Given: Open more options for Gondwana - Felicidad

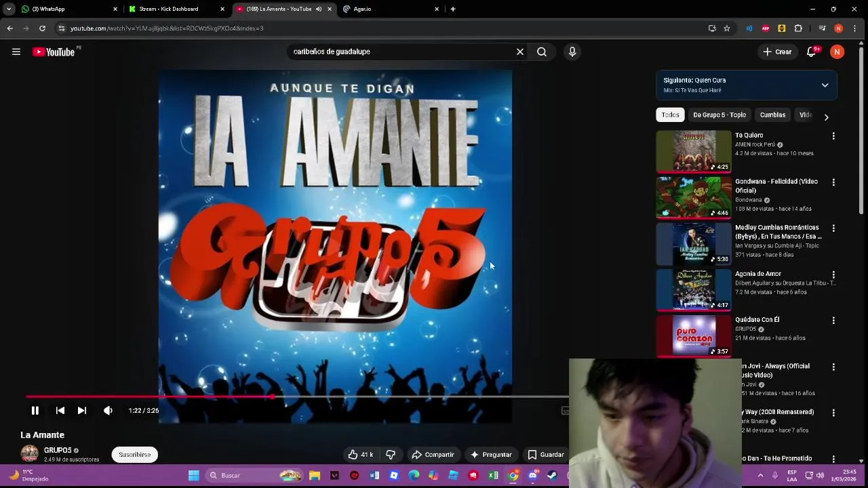Looking at the screenshot, I should coord(833,182).
